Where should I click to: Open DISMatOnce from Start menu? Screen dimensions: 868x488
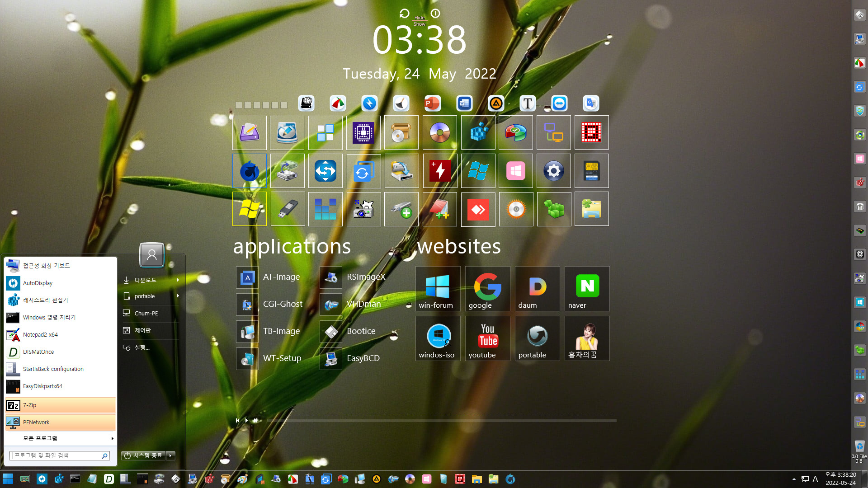tap(61, 352)
